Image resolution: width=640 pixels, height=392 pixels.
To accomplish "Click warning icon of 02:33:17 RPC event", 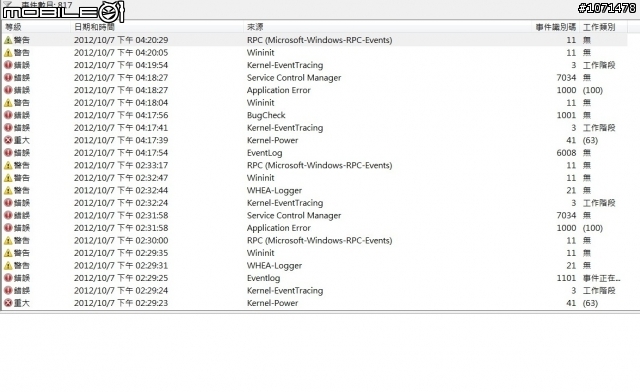I will pos(8,165).
